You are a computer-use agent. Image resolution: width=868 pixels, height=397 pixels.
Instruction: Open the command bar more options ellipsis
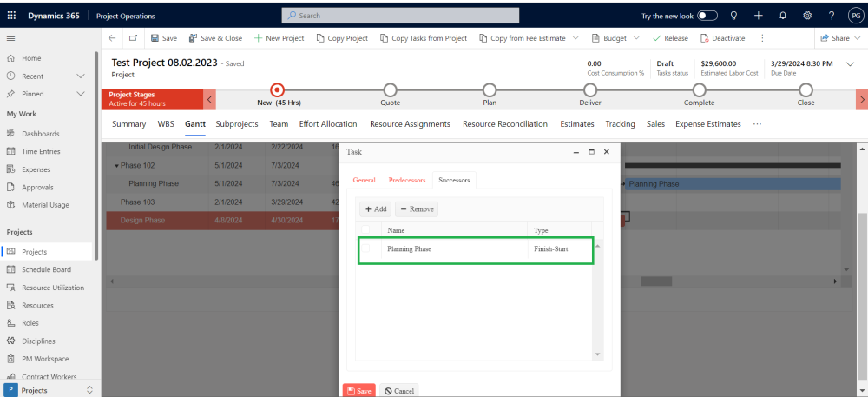pyautogui.click(x=762, y=38)
